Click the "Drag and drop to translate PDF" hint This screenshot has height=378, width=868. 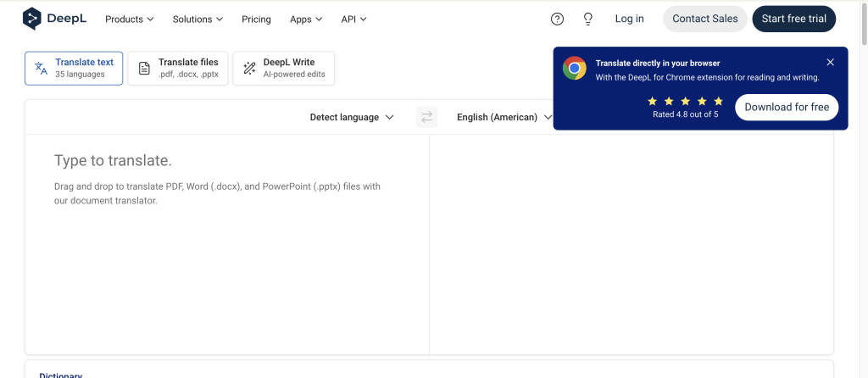coord(218,194)
